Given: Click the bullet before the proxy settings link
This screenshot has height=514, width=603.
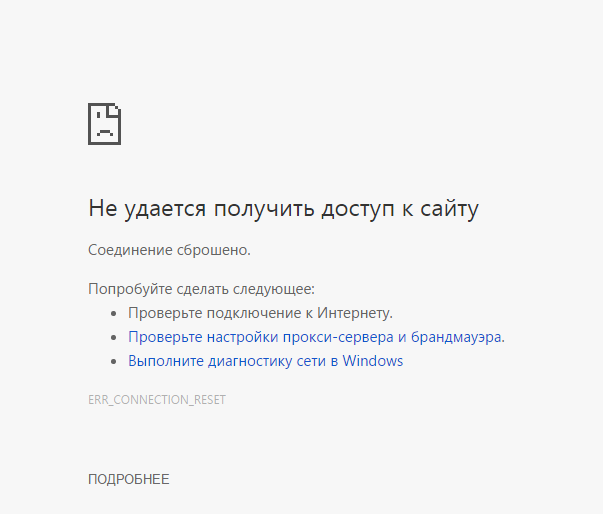Looking at the screenshot, I should point(115,338).
